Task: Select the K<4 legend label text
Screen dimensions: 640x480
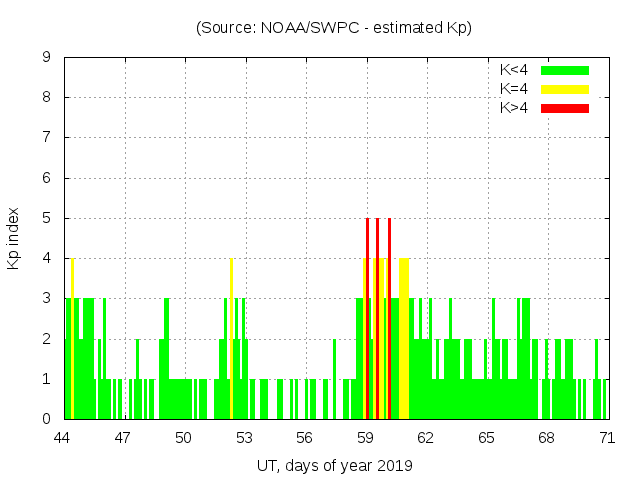Action: pyautogui.click(x=514, y=70)
